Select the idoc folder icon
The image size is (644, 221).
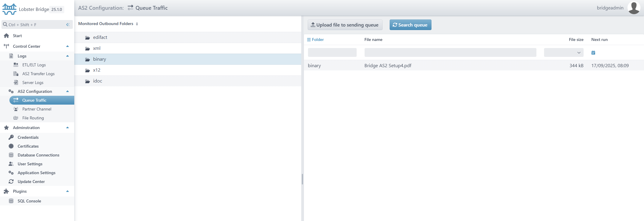[88, 81]
